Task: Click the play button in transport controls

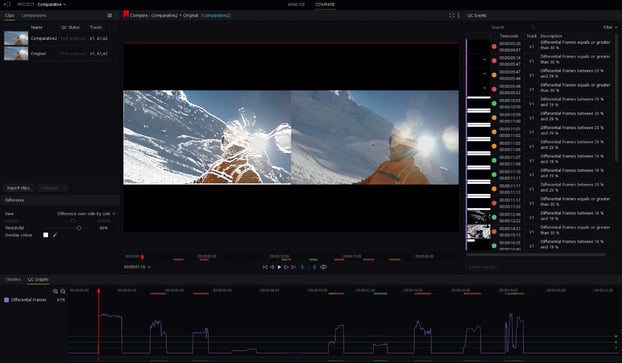Action: pos(279,267)
